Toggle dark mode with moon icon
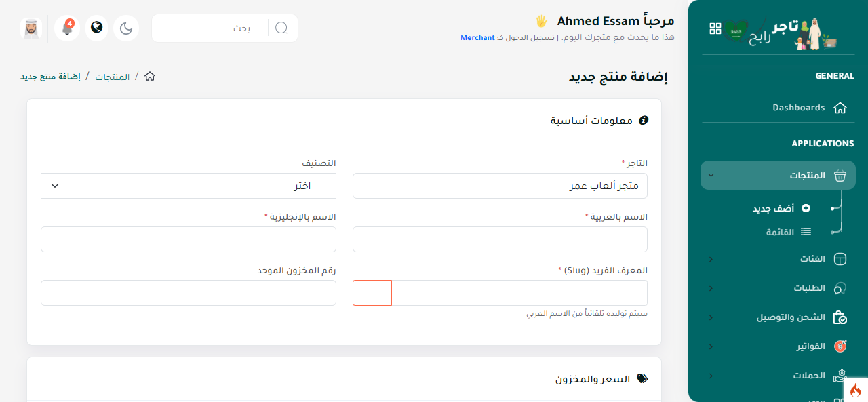Screen dimensions: 868x402 pos(126,28)
